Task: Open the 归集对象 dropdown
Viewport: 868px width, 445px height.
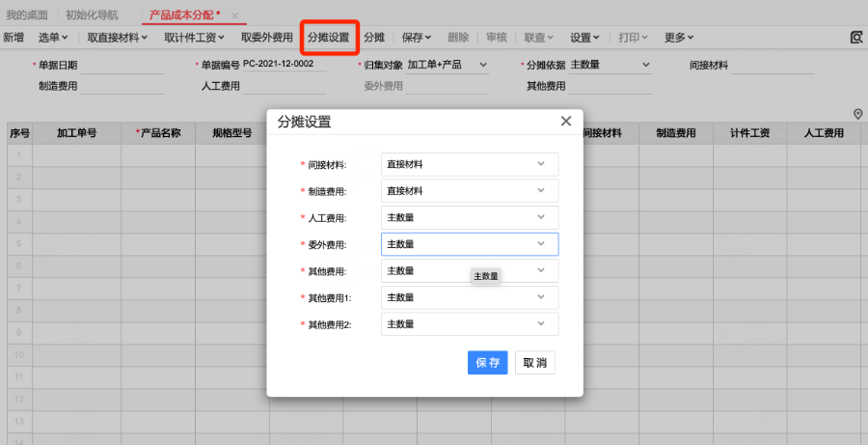Action: 448,66
